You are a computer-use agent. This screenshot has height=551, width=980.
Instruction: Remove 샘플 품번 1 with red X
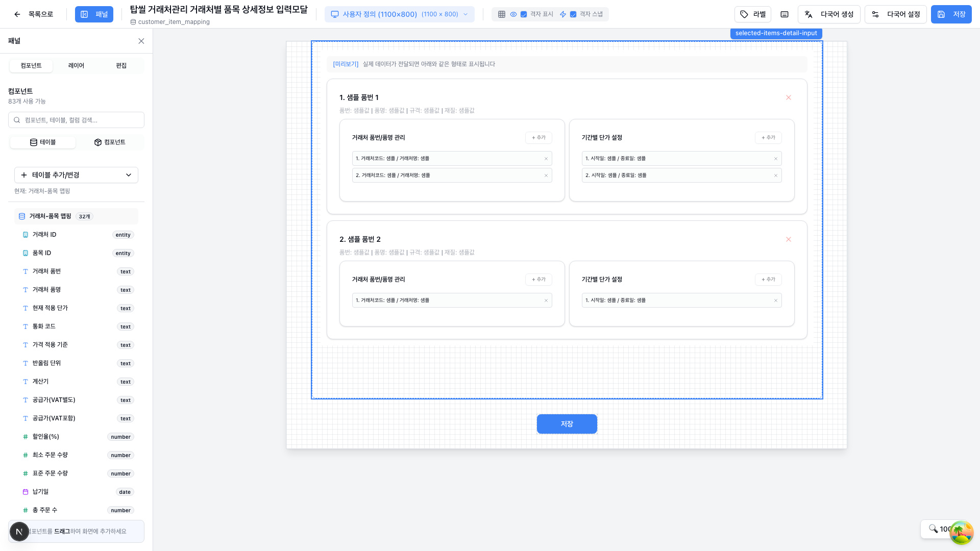(x=789, y=97)
